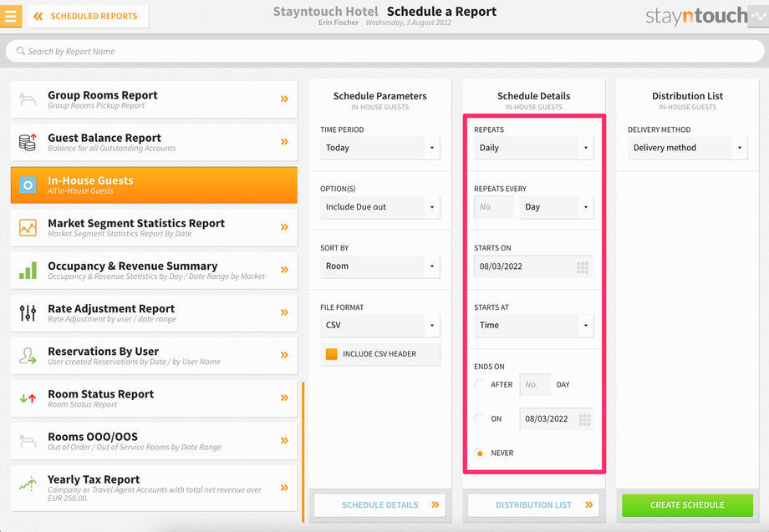Go back to Scheduled Reports
Image resolution: width=769 pixels, height=532 pixels.
(x=89, y=16)
